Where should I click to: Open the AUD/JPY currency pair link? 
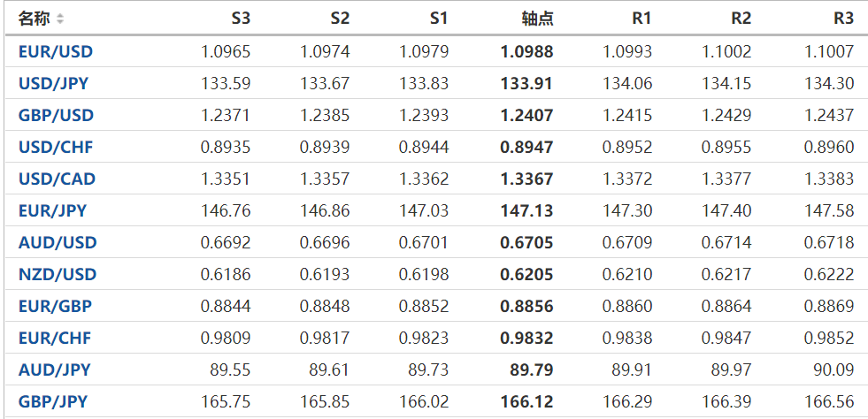tap(54, 369)
